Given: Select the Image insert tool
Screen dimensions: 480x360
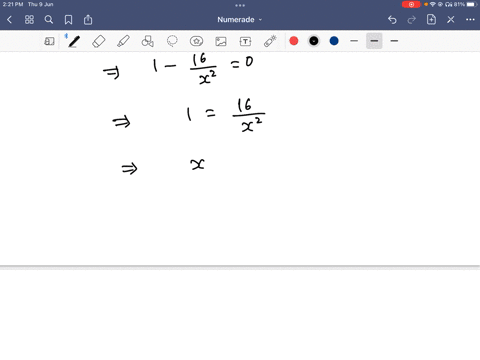Looking at the screenshot, I should (221, 41).
